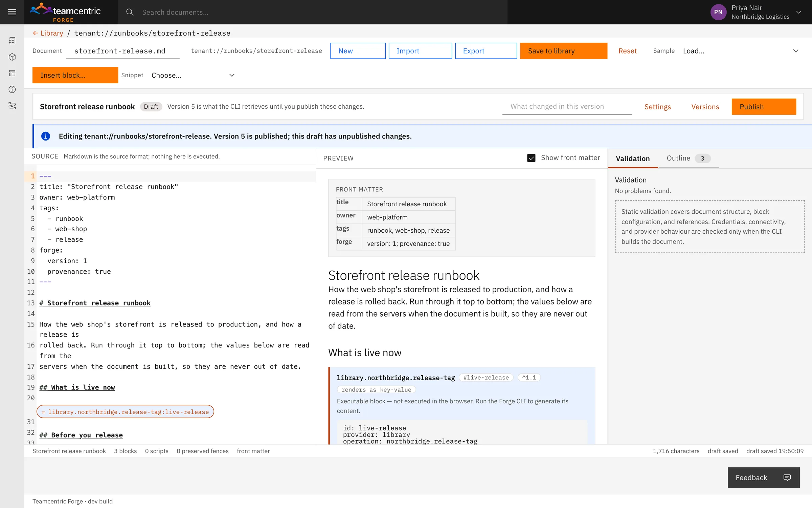Open the server settings sidebar icon
The height and width of the screenshot is (508, 812).
click(12, 106)
